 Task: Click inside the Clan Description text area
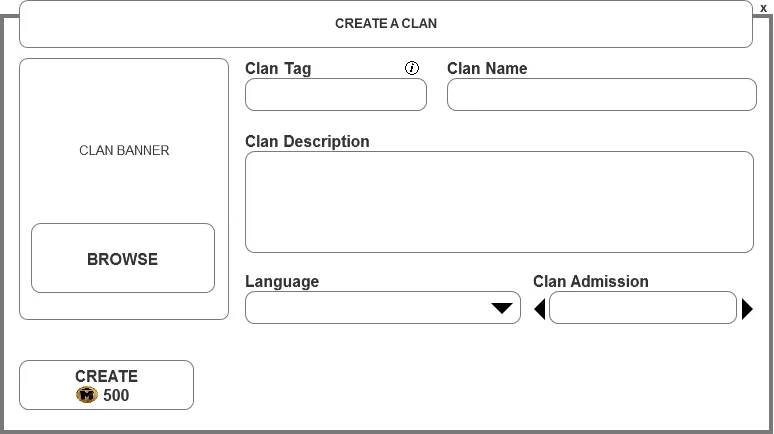point(499,202)
